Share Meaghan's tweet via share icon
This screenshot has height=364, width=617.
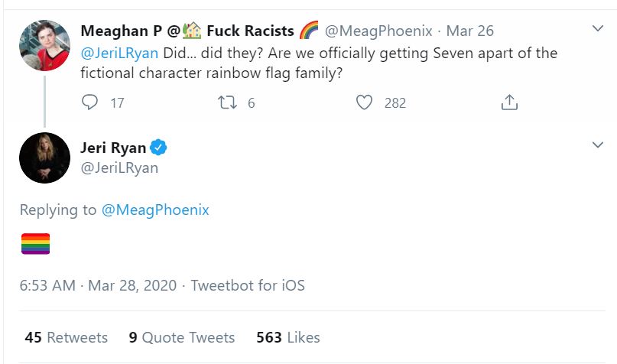pos(509,102)
